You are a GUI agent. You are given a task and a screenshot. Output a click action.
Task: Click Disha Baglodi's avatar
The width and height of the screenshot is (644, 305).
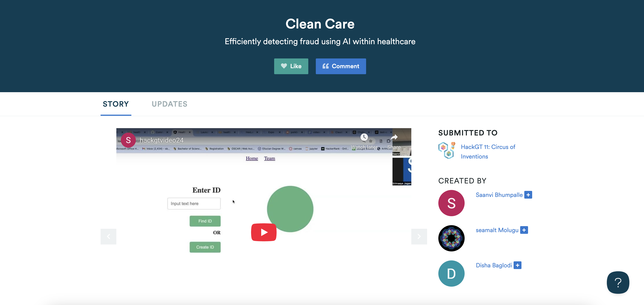(x=451, y=273)
